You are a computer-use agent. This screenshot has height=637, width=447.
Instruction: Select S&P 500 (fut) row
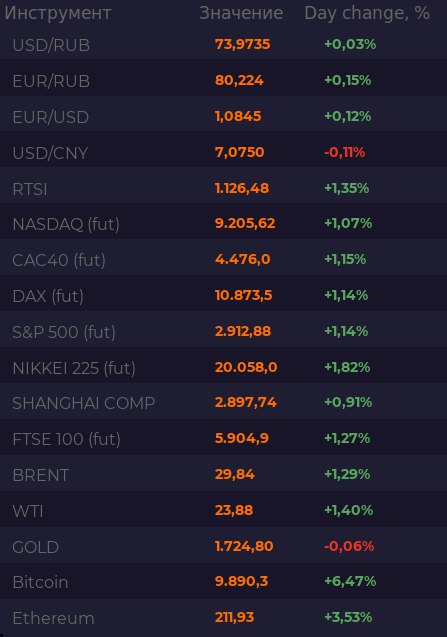click(224, 332)
